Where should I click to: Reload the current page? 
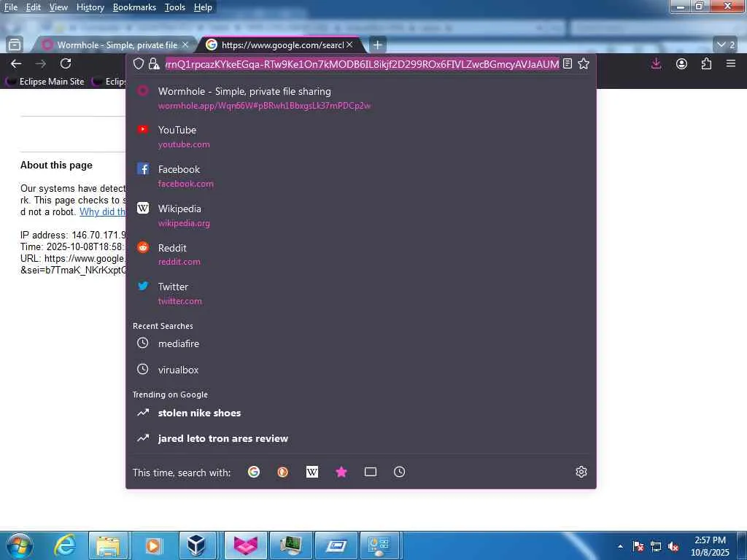(66, 63)
